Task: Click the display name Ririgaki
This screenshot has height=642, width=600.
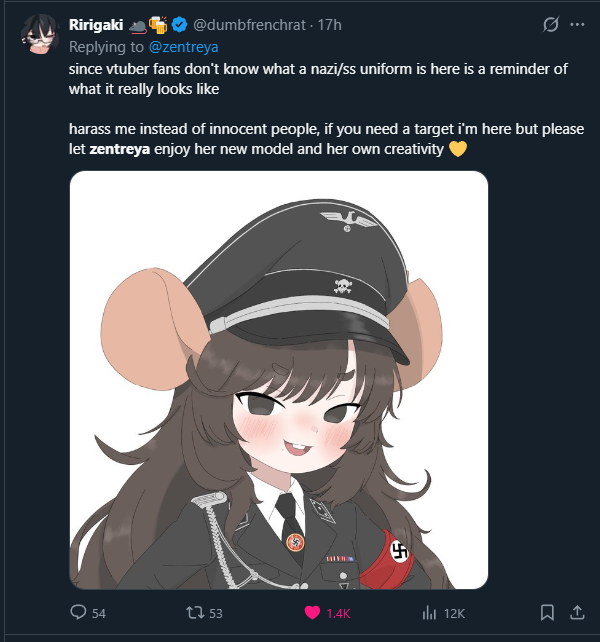Action: [x=96, y=25]
